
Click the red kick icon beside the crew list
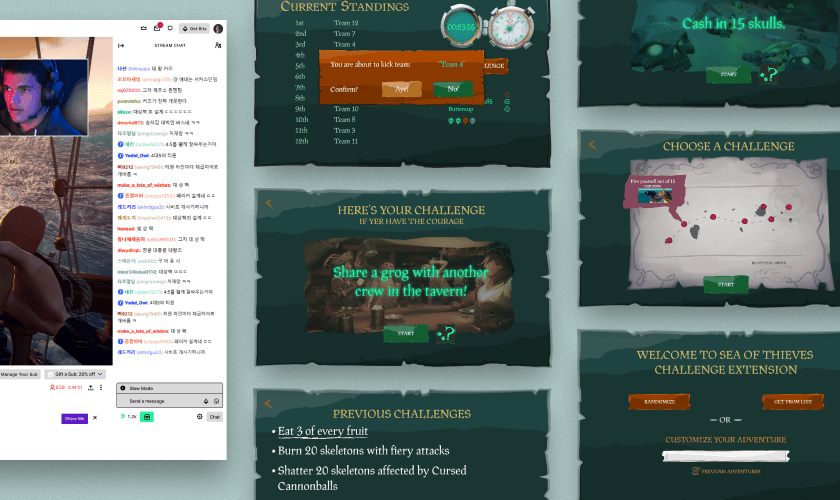click(x=507, y=94)
